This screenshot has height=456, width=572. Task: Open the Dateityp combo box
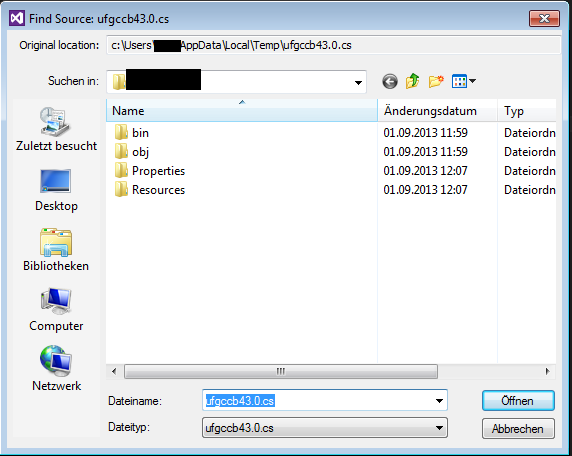point(325,428)
